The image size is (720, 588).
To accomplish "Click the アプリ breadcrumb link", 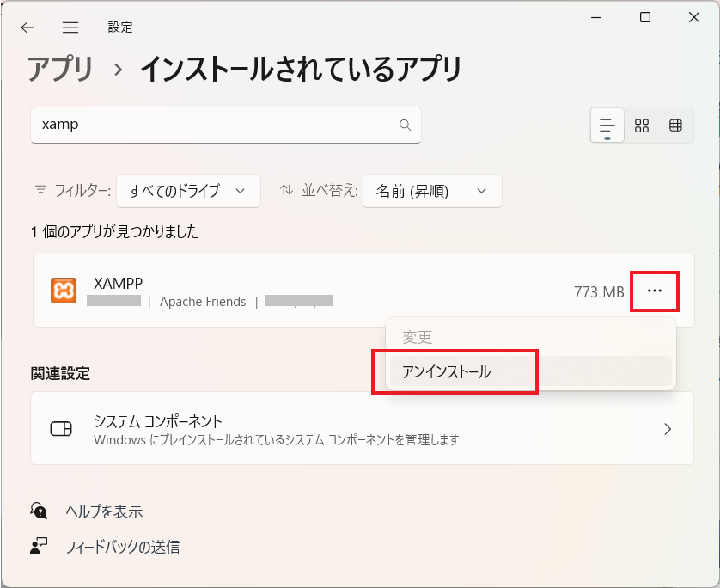I will coord(61,69).
